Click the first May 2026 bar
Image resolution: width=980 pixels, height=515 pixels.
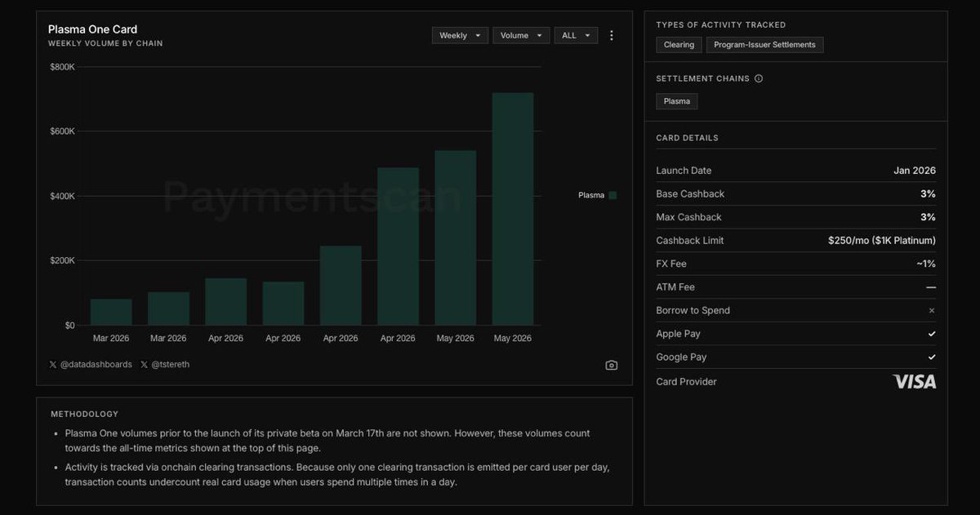pos(455,238)
